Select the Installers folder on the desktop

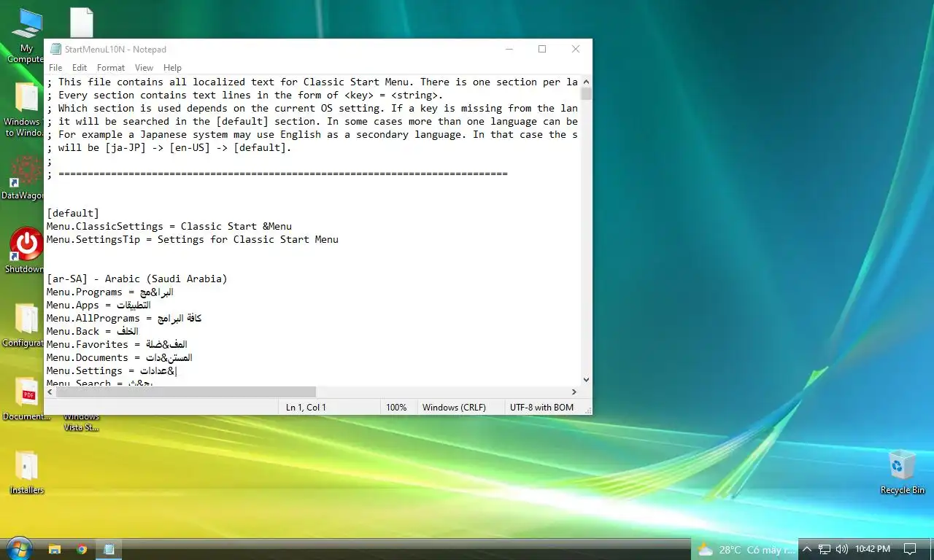tap(26, 472)
